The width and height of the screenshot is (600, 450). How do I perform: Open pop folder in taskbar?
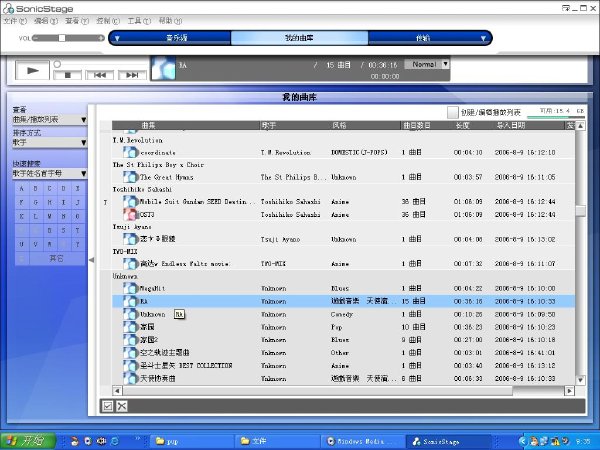191,441
